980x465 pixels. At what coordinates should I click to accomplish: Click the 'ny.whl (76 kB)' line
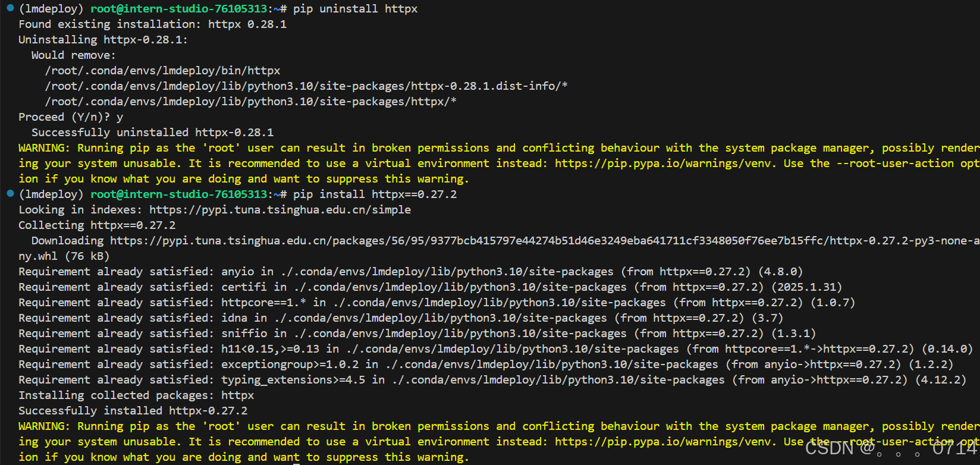(64, 256)
